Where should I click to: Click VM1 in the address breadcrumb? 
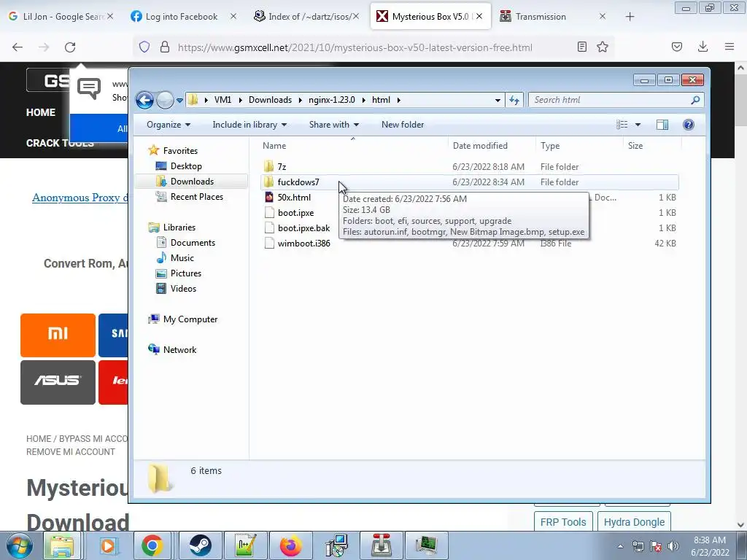click(x=222, y=100)
